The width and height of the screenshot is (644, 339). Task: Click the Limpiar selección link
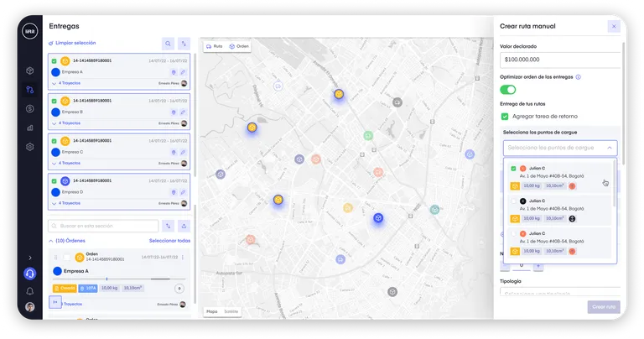72,43
